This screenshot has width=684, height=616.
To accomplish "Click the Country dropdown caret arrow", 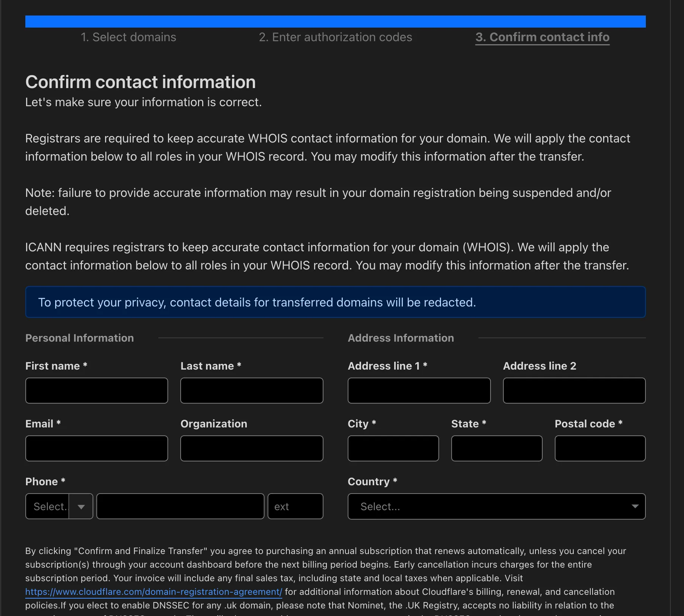I will coord(635,506).
